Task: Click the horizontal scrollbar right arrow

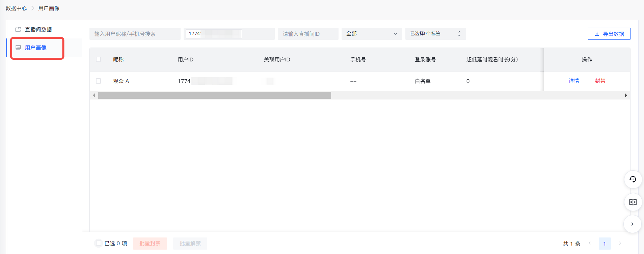Action: [x=626, y=95]
